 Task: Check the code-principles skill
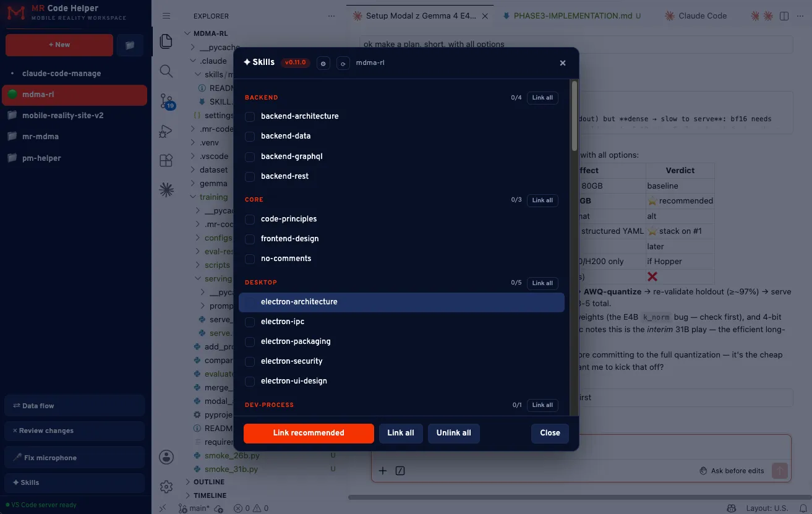pos(250,220)
